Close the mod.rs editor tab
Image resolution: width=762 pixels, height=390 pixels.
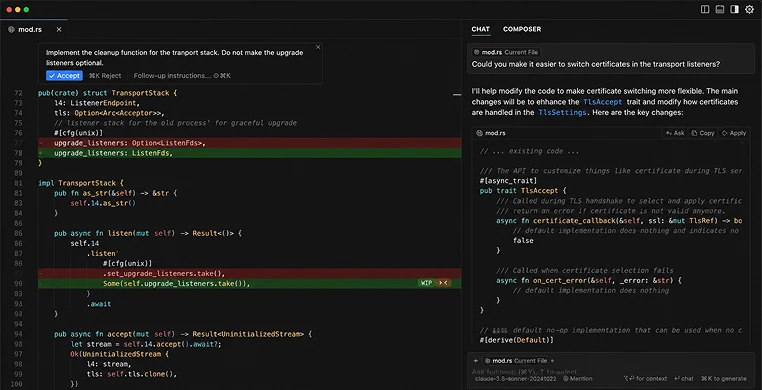tap(59, 30)
